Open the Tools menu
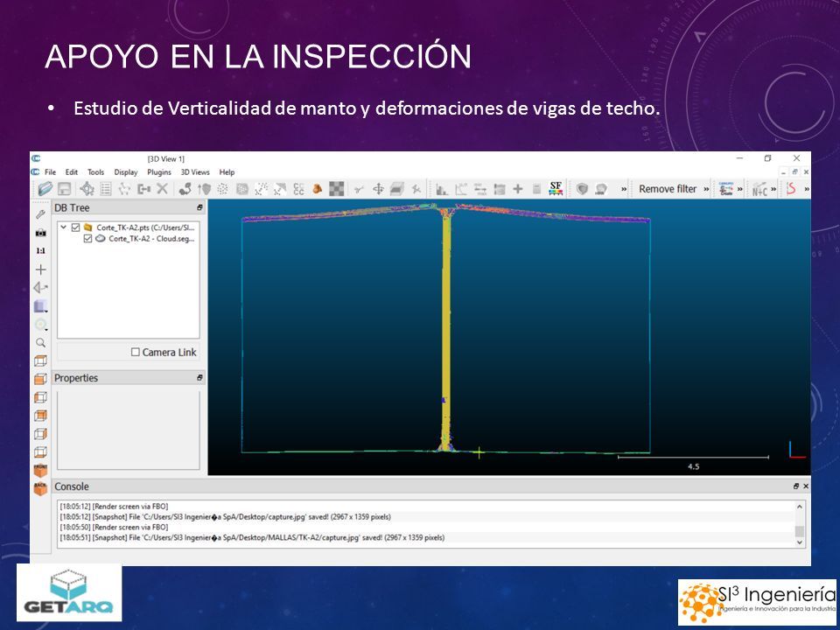Image resolution: width=840 pixels, height=630 pixels. (96, 172)
